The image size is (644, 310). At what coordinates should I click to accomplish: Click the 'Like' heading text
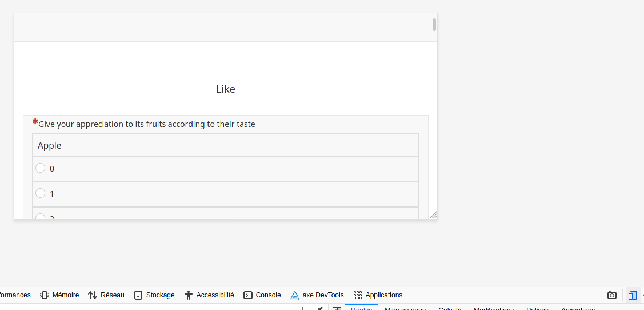pos(226,89)
